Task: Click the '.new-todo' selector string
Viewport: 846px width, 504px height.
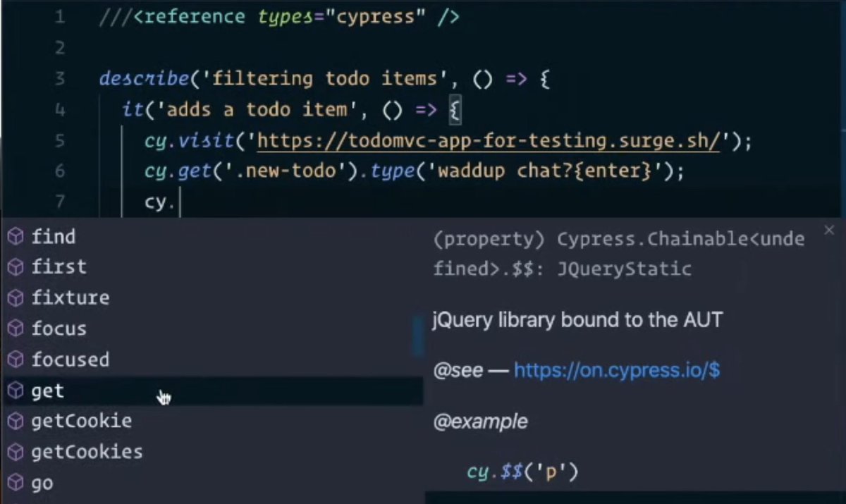Action: [287, 172]
